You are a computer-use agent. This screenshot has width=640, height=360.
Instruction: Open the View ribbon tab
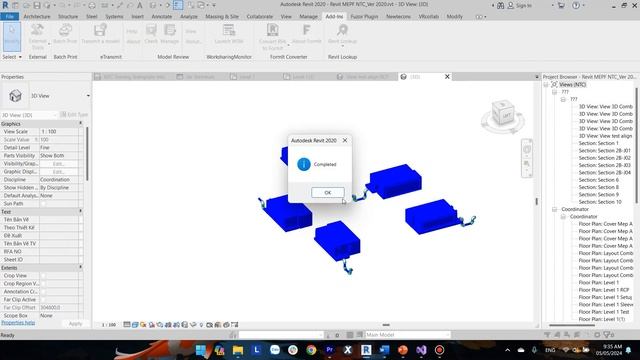pyautogui.click(x=286, y=17)
